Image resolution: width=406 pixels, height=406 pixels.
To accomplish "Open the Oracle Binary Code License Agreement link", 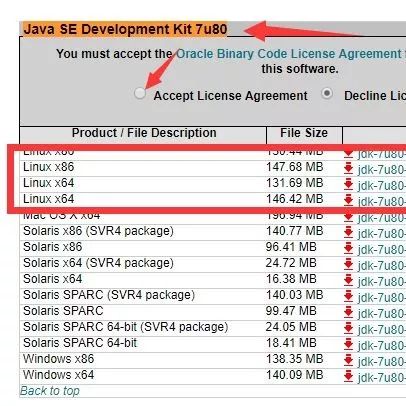I will pos(289,54).
